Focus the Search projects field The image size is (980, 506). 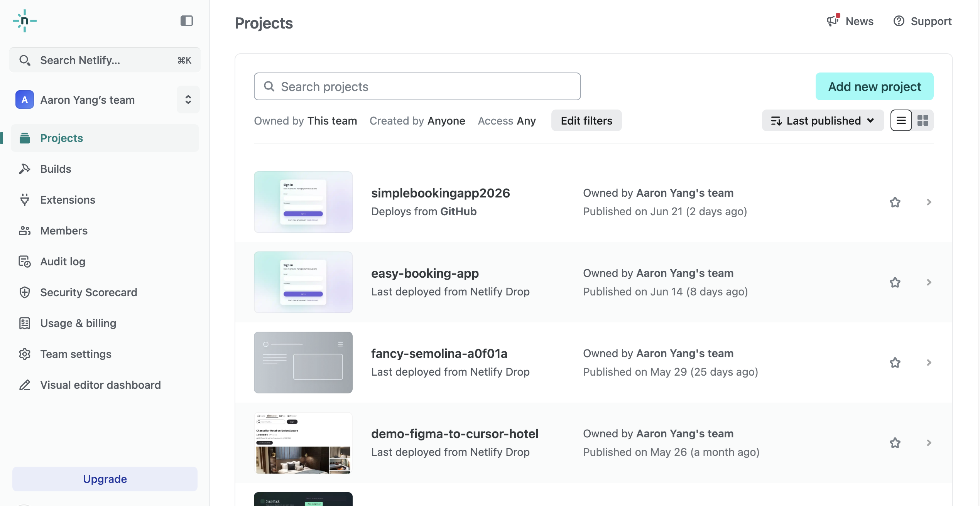417,86
